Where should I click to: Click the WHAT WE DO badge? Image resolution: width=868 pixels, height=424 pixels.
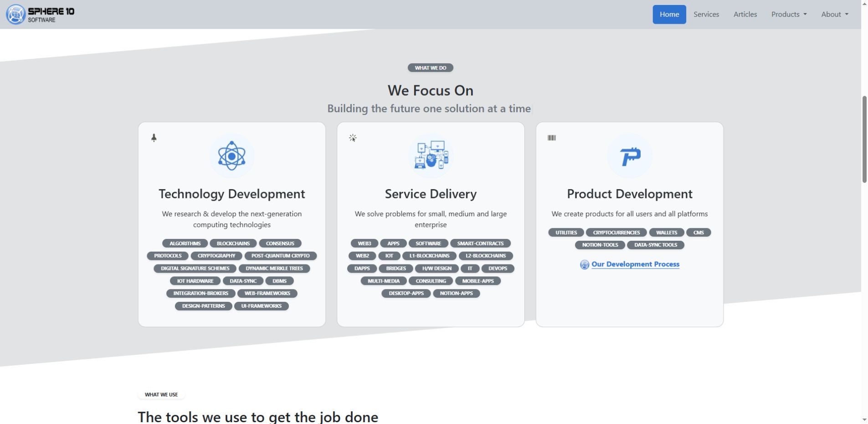click(x=430, y=67)
